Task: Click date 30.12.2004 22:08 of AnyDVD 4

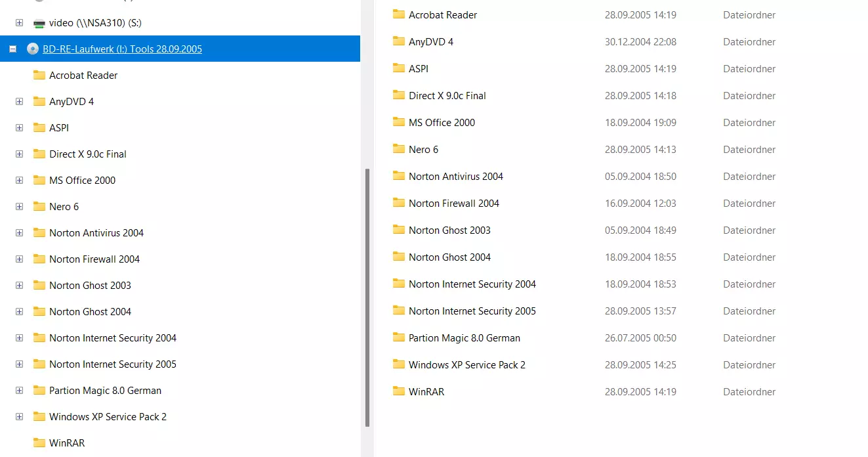Action: [x=640, y=41]
